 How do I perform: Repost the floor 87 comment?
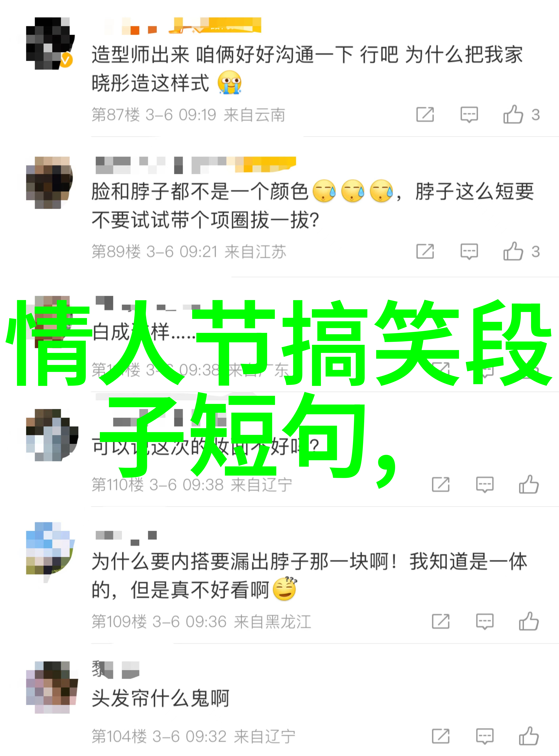[x=425, y=114]
